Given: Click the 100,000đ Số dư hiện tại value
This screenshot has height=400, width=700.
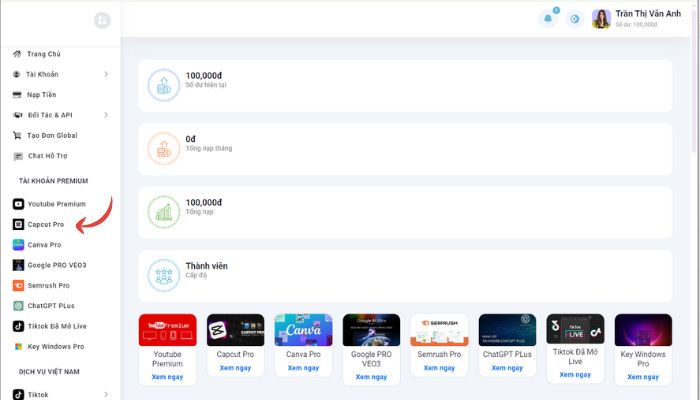Looking at the screenshot, I should pyautogui.click(x=204, y=76).
